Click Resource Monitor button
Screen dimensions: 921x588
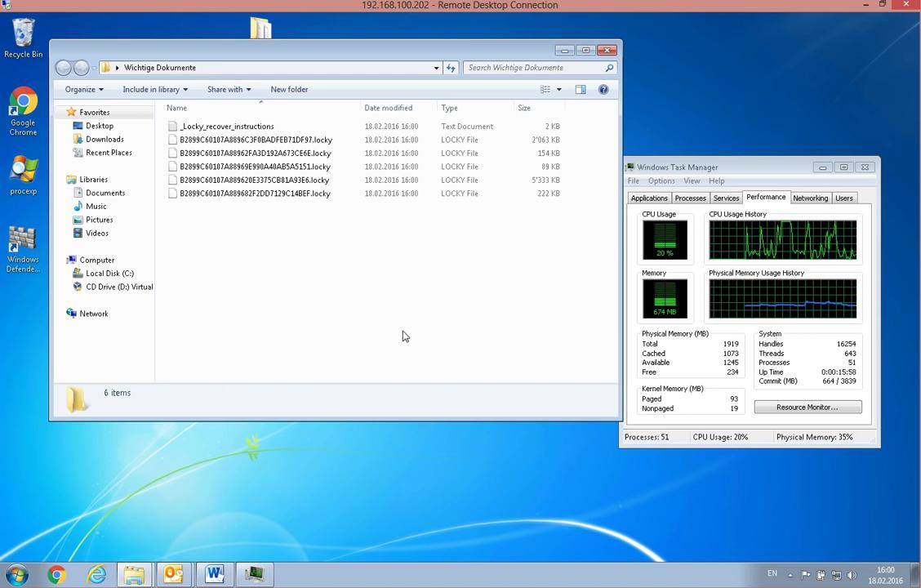tap(808, 407)
